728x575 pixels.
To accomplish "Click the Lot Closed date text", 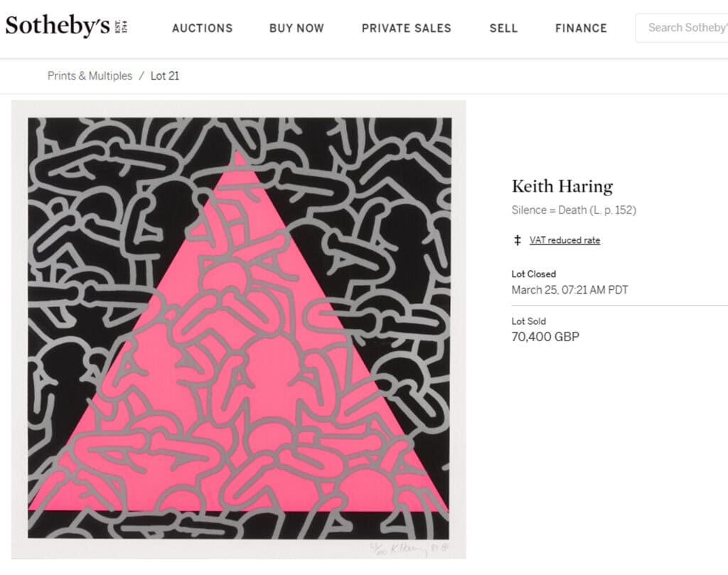I will pos(569,290).
